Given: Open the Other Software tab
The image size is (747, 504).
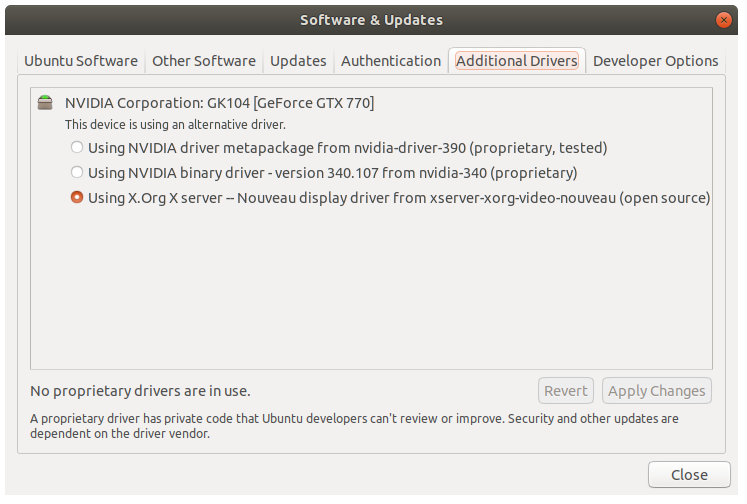Looking at the screenshot, I should coord(204,61).
